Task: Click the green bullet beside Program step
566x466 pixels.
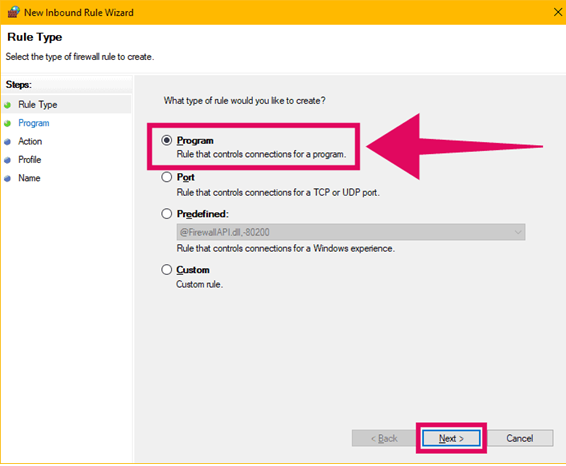Action: 8,123
